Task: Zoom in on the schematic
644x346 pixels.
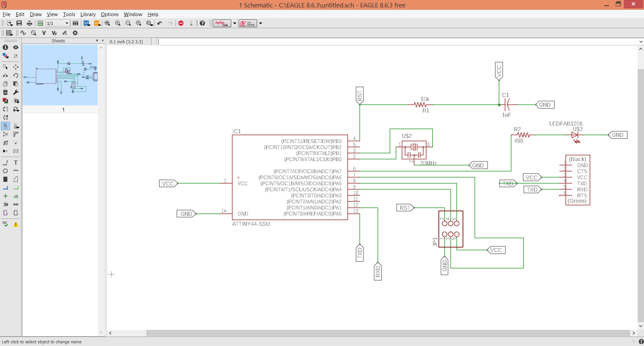Action: (x=118, y=23)
